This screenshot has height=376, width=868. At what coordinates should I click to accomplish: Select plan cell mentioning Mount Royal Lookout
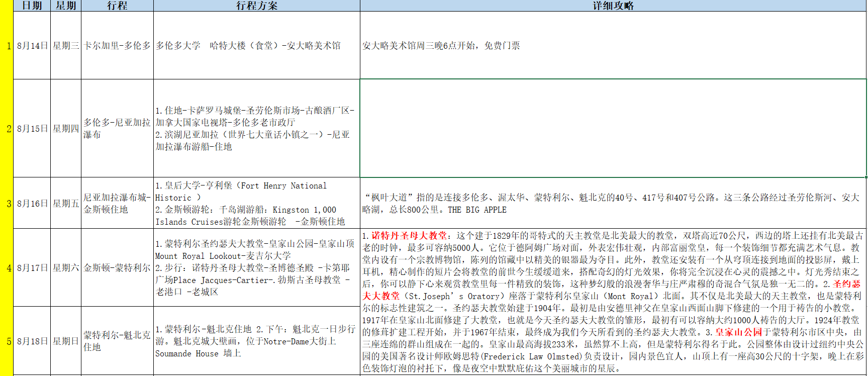(257, 267)
